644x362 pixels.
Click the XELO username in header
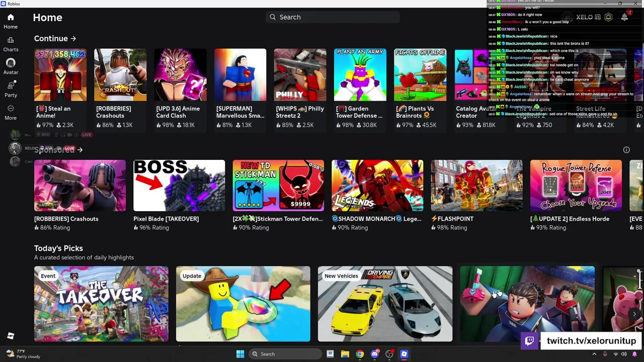(584, 17)
